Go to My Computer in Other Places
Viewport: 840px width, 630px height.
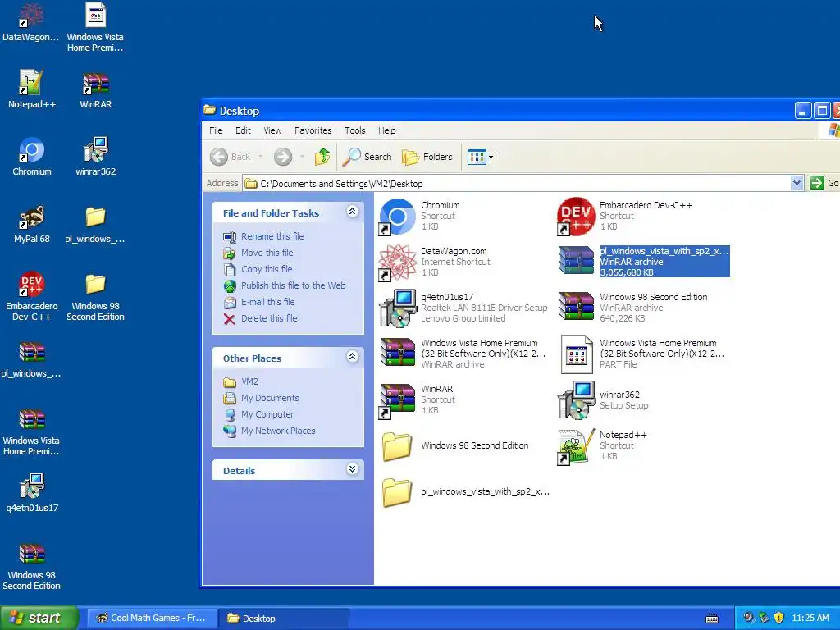267,414
